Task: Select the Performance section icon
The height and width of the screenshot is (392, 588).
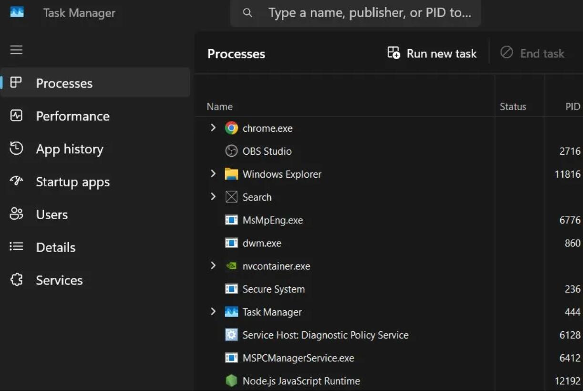Action: click(16, 116)
